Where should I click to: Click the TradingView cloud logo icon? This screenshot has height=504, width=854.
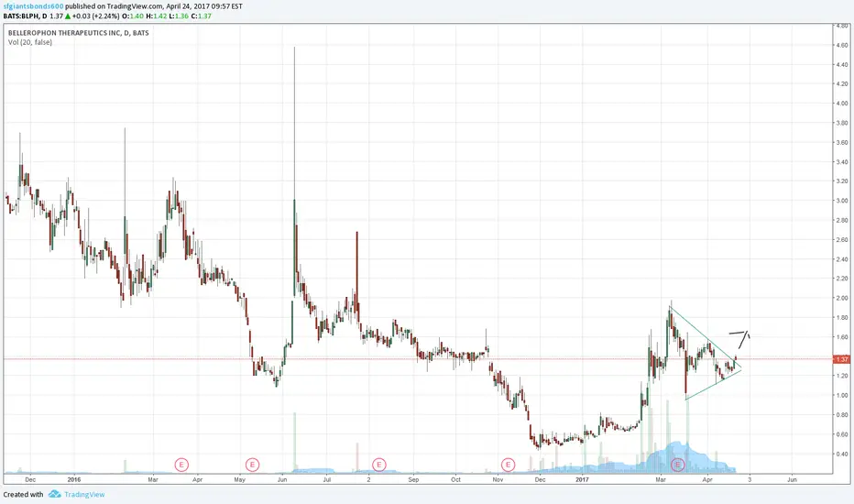point(54,494)
